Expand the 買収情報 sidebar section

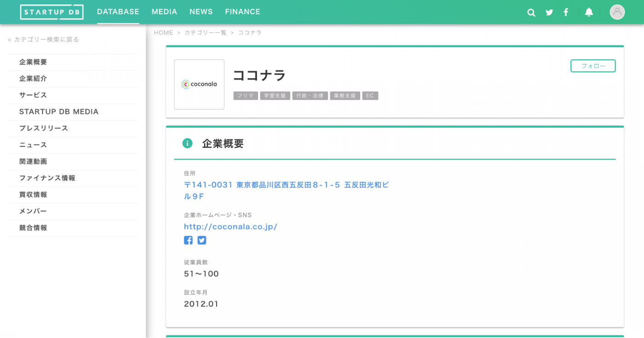point(32,195)
